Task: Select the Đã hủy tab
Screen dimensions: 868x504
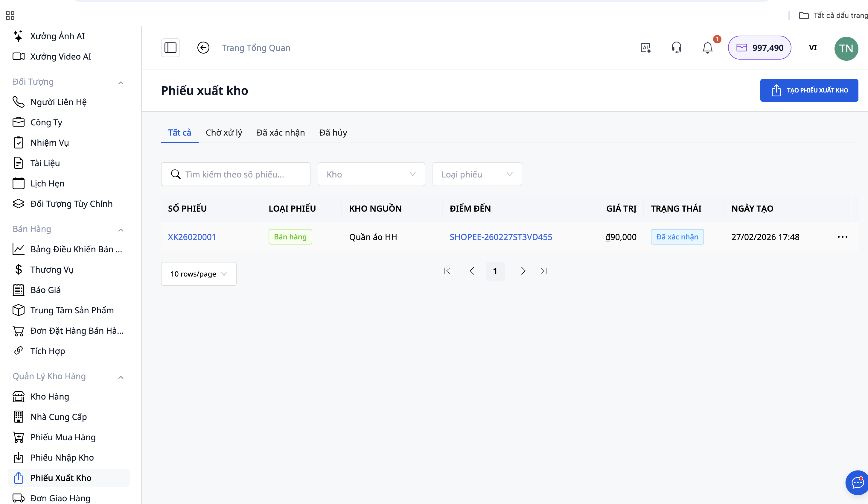Action: [333, 133]
